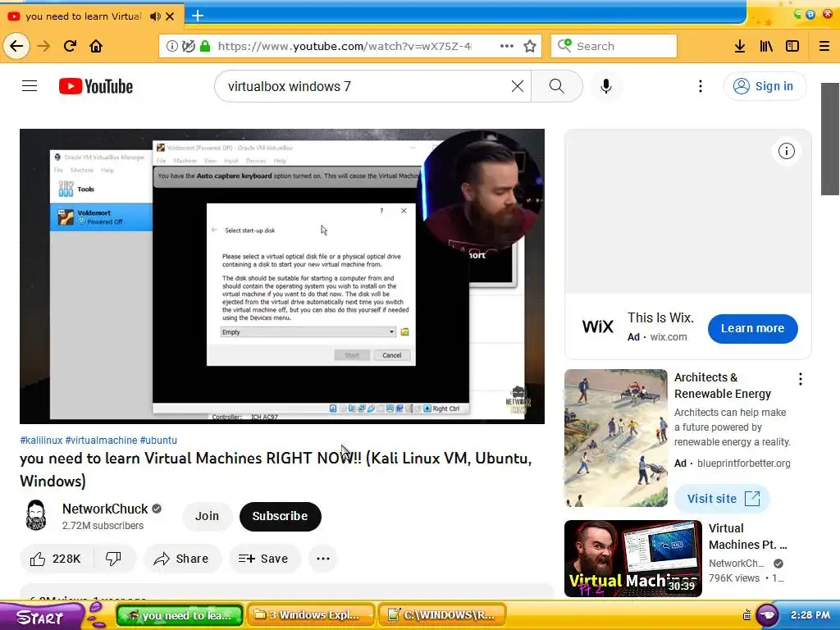Mute the tab via speaker icon
This screenshot has width=840, height=630.
155,16
